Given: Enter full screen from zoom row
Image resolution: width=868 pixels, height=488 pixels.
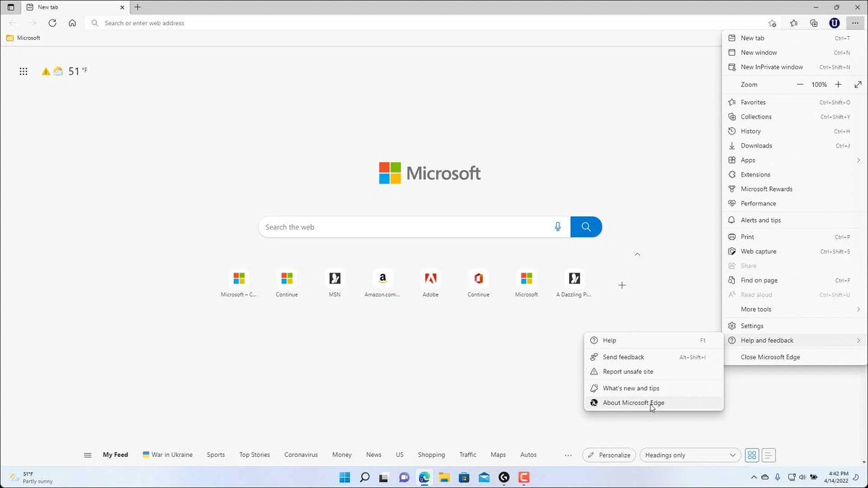Looking at the screenshot, I should click(x=858, y=85).
